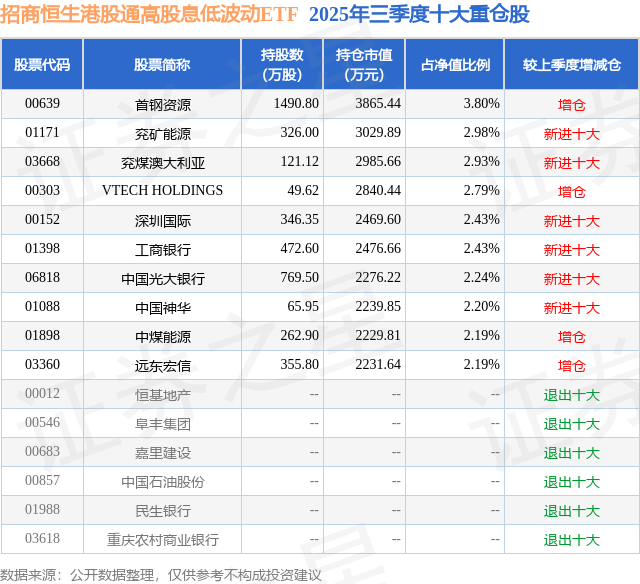Select stock code 01171
Screen dimensions: 640x584
point(42,133)
